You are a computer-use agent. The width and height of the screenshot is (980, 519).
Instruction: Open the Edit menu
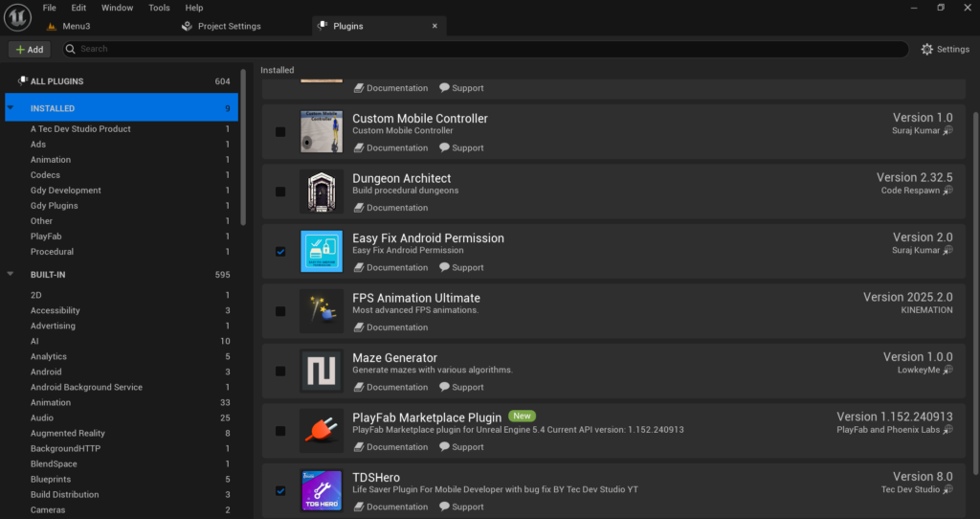tap(78, 8)
